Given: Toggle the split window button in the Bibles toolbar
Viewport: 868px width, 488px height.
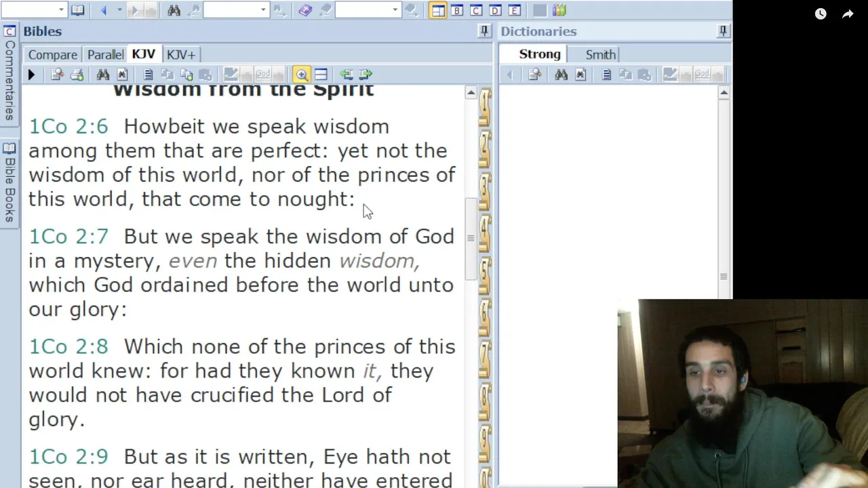Looking at the screenshot, I should pyautogui.click(x=321, y=75).
